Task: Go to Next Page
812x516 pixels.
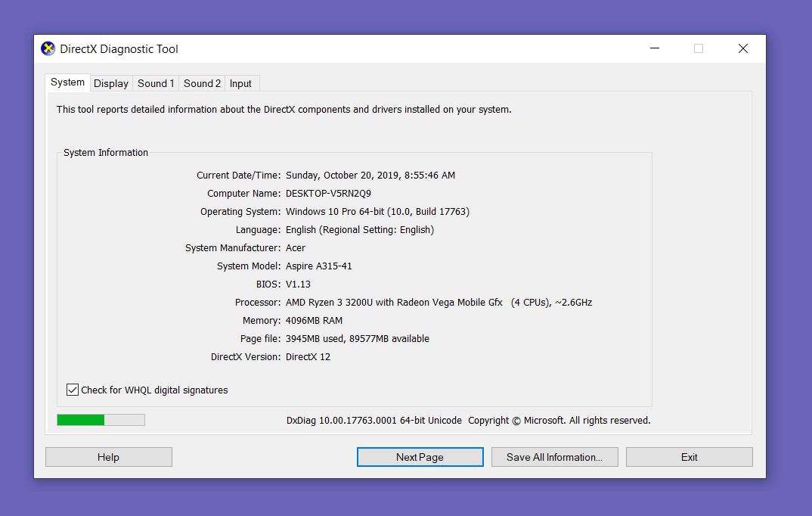Action: pos(420,457)
